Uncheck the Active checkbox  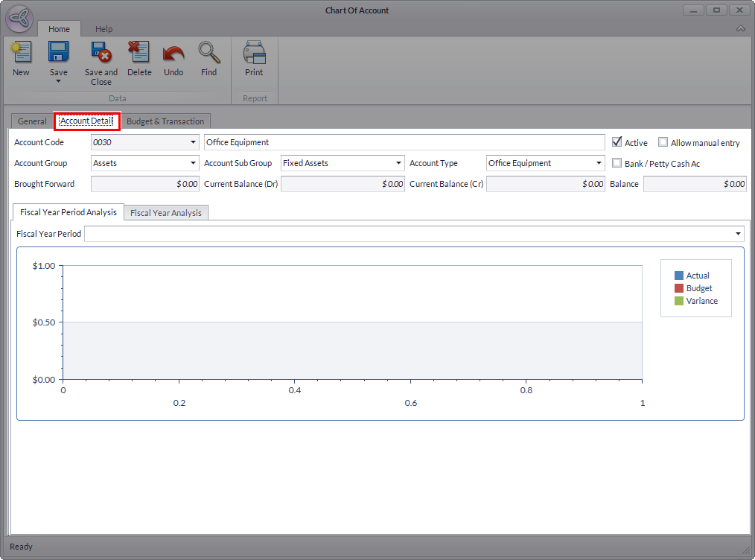[617, 142]
